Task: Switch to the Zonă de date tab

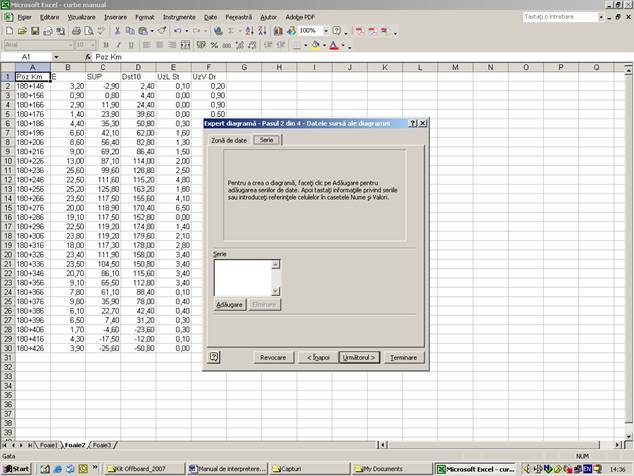Action: pos(228,141)
